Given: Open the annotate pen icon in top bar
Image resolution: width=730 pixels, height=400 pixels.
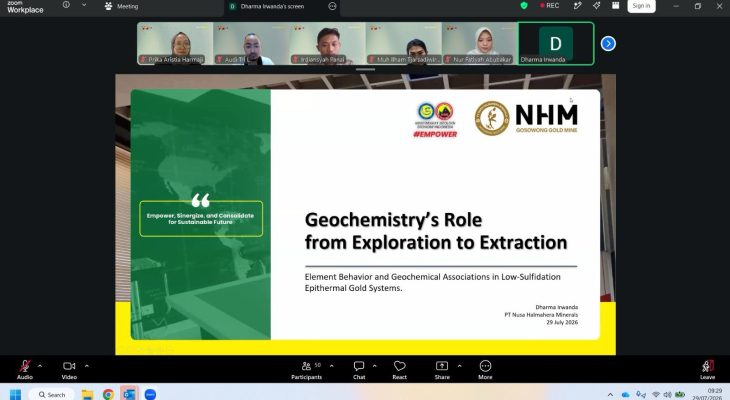Looking at the screenshot, I should [x=578, y=6].
